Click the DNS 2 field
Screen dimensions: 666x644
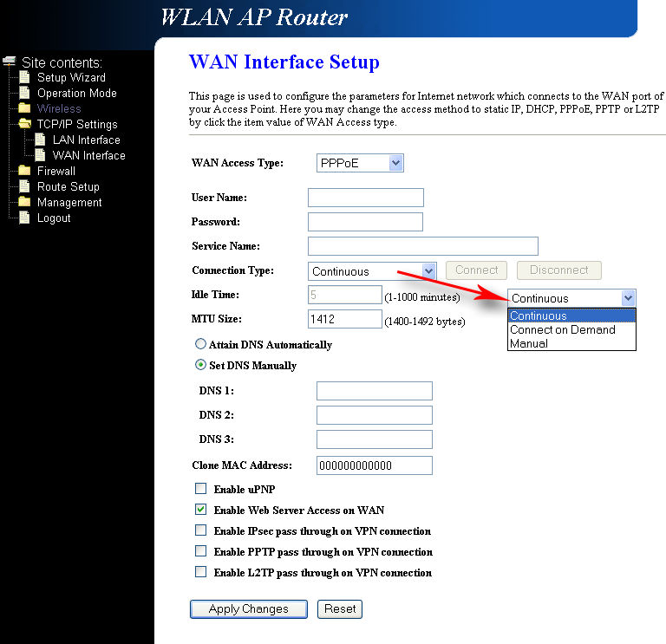[x=375, y=415]
